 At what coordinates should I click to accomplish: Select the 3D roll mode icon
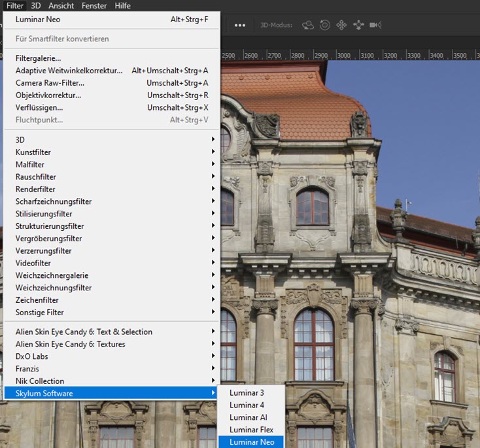[325, 25]
